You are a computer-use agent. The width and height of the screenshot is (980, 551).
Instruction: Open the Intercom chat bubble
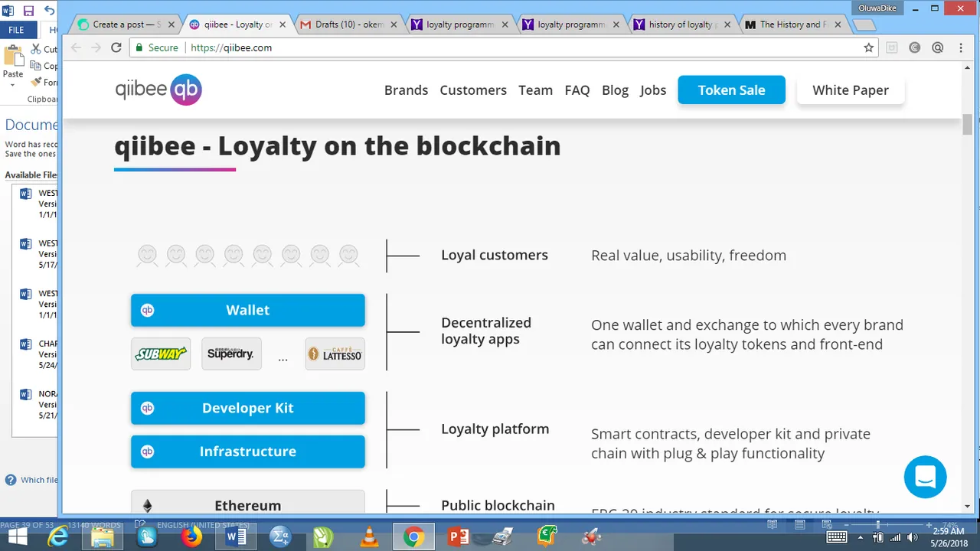[x=925, y=477]
